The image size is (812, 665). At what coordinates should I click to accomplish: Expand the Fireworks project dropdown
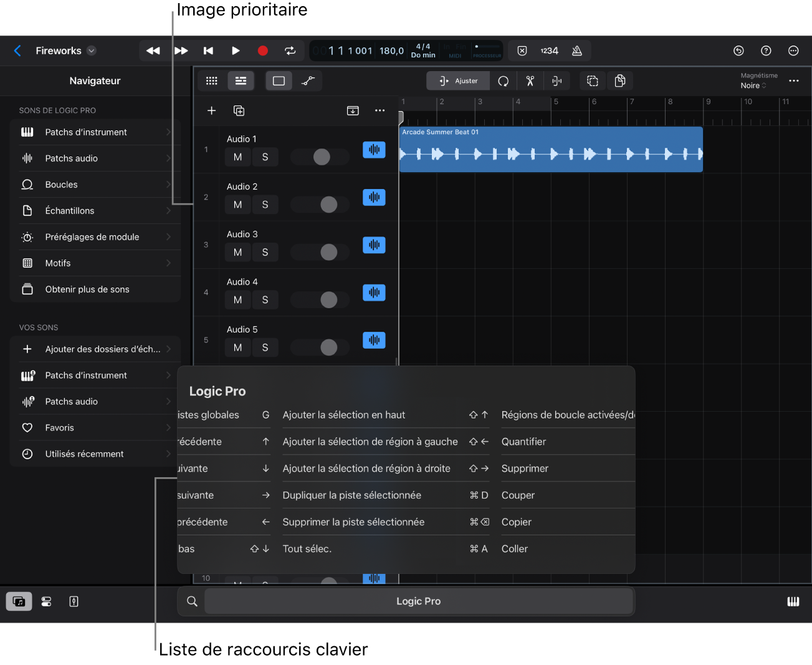point(92,51)
